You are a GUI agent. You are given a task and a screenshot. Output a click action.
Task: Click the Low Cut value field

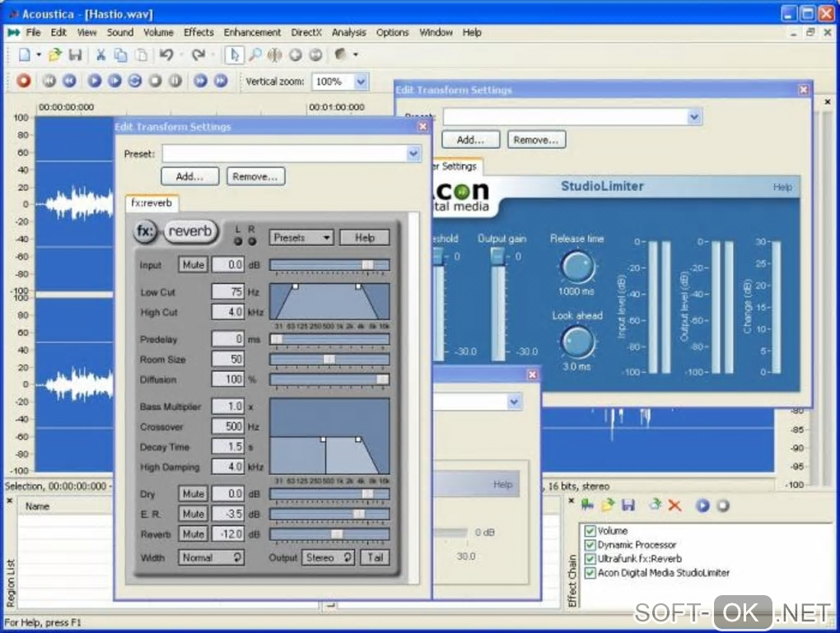(x=228, y=292)
